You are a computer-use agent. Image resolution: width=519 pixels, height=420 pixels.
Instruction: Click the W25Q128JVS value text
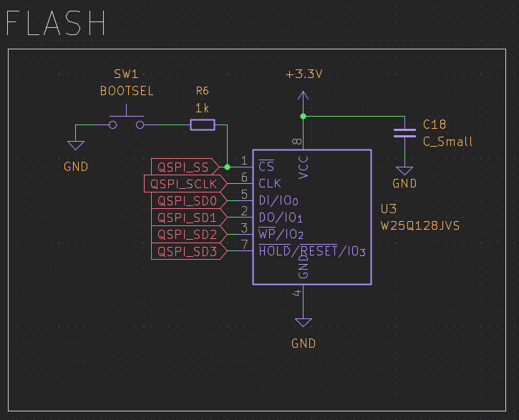tap(419, 225)
